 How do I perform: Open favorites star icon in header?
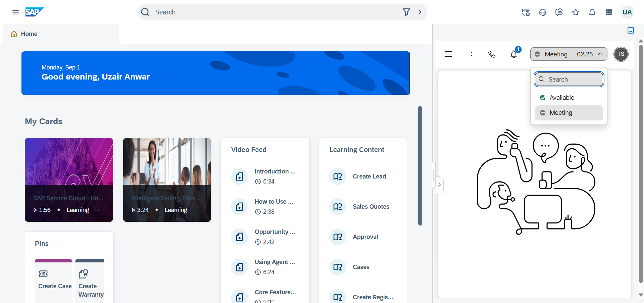click(576, 12)
